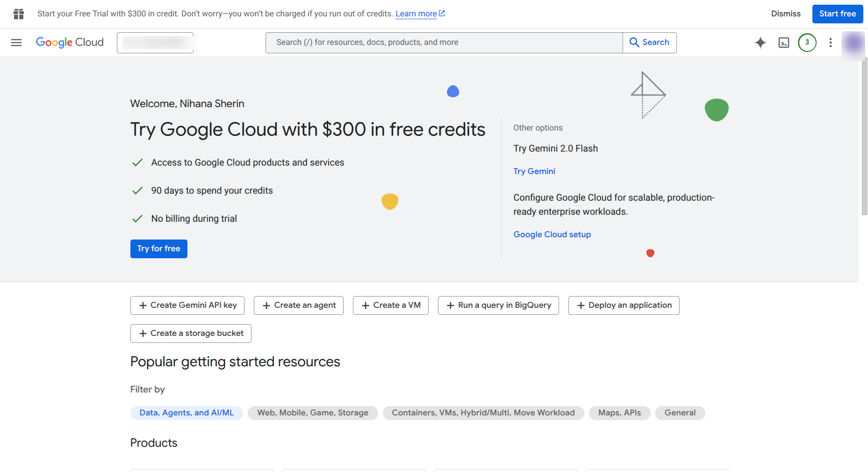Click the 'Popular getting started resources' heading

[x=235, y=362]
